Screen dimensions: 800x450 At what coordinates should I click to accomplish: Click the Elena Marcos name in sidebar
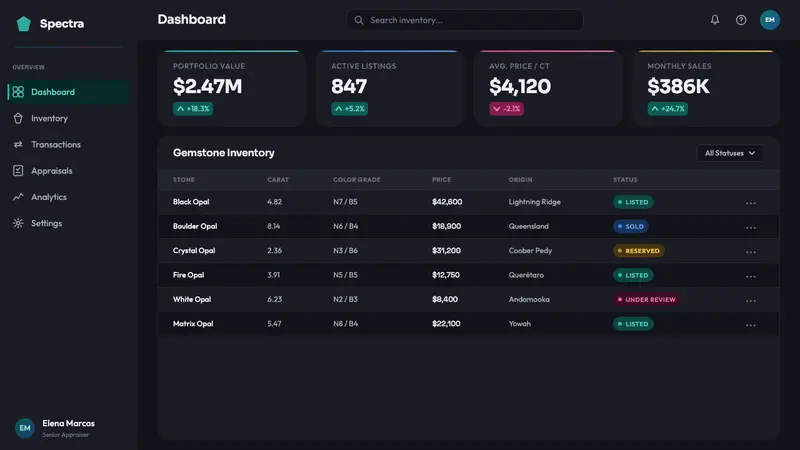coord(68,423)
